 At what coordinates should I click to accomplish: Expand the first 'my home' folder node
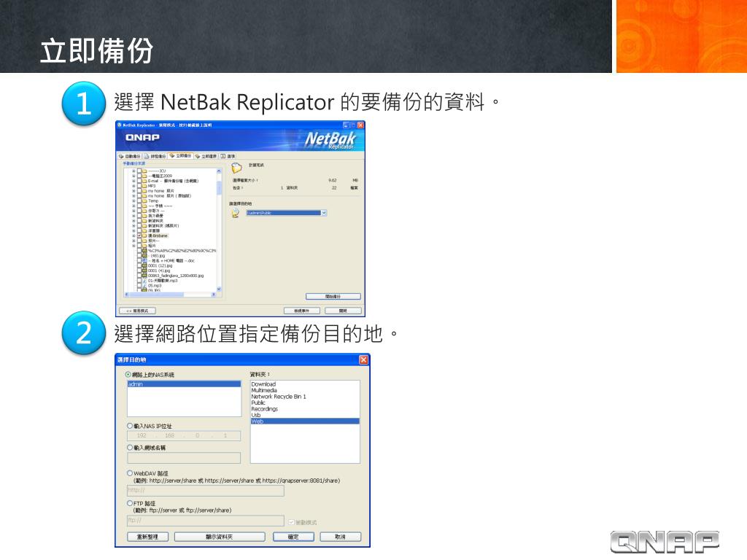point(134,191)
